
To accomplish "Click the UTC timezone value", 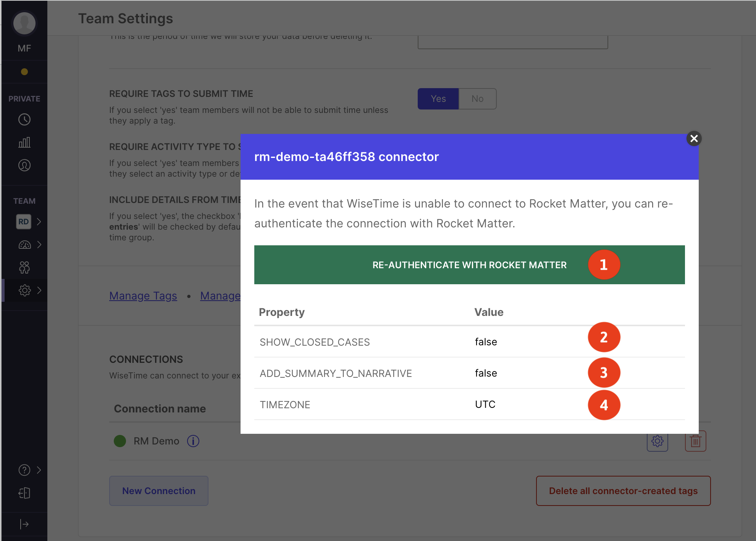I will point(485,404).
